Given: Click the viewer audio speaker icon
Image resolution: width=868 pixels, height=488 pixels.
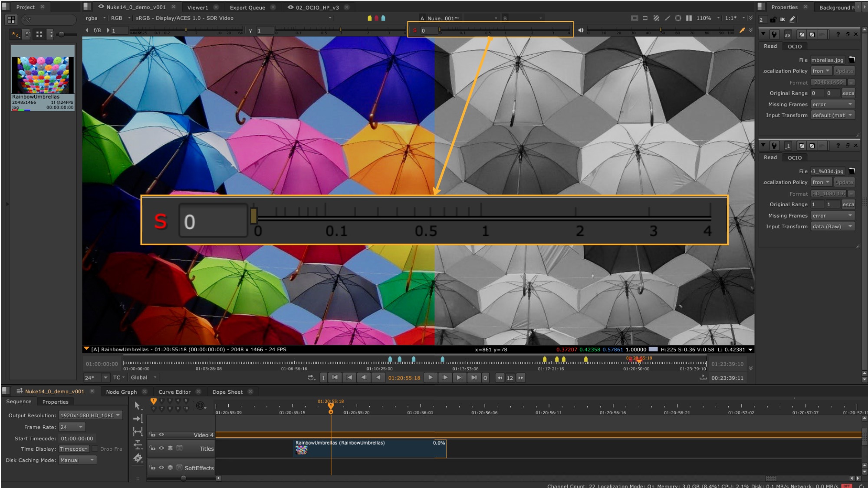Looking at the screenshot, I should click(x=581, y=30).
